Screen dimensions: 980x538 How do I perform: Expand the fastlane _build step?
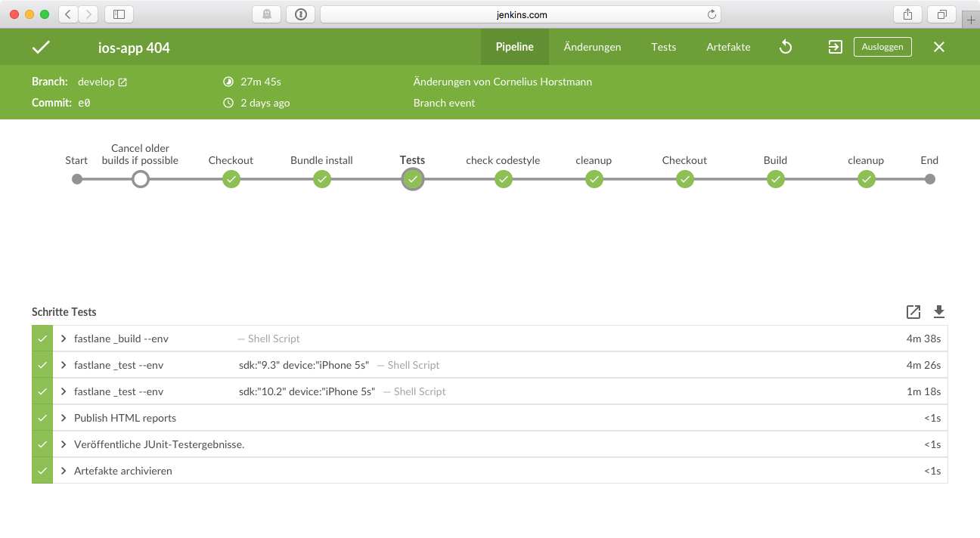(64, 339)
